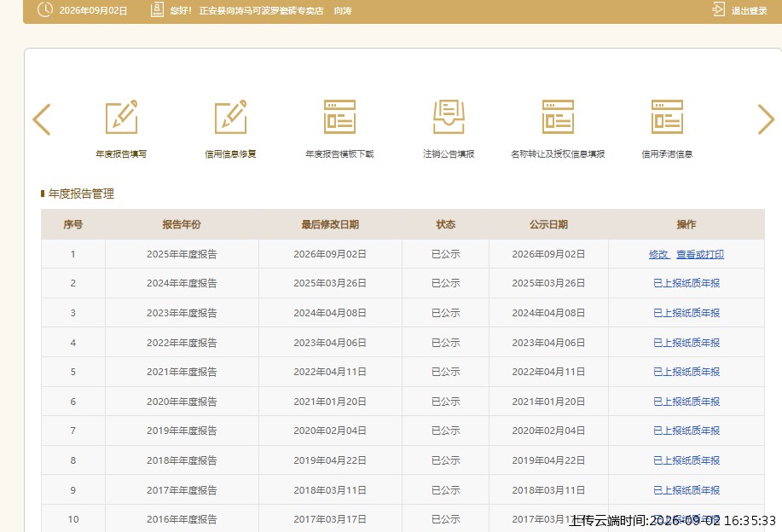Select the 2016年年度报告 cell
The width and height of the screenshot is (782, 532).
tap(182, 519)
